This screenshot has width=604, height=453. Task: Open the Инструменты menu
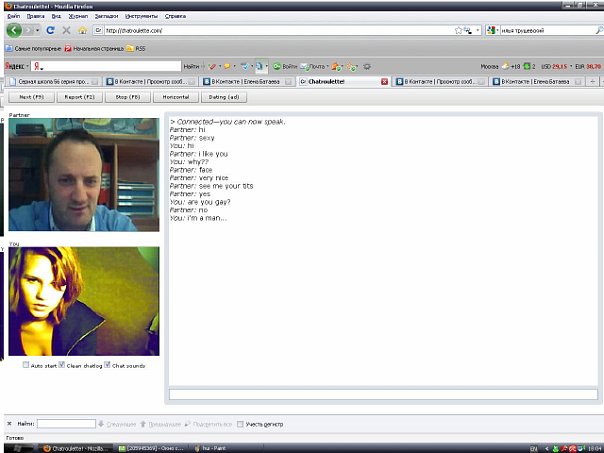click(x=141, y=16)
